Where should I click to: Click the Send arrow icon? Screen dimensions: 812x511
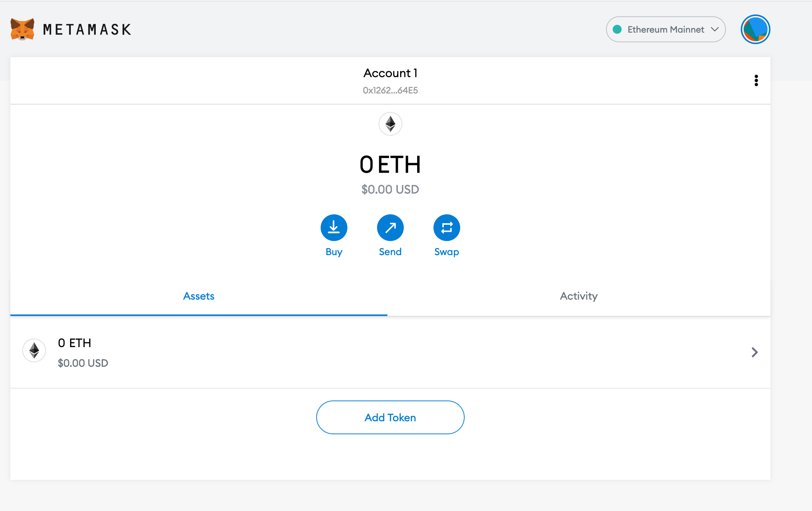click(390, 228)
